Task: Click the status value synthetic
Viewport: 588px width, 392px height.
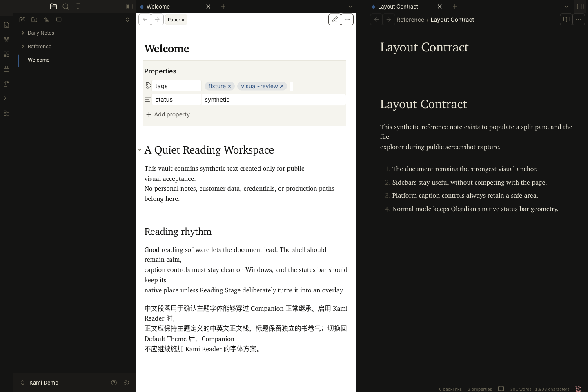Action: pyautogui.click(x=217, y=100)
